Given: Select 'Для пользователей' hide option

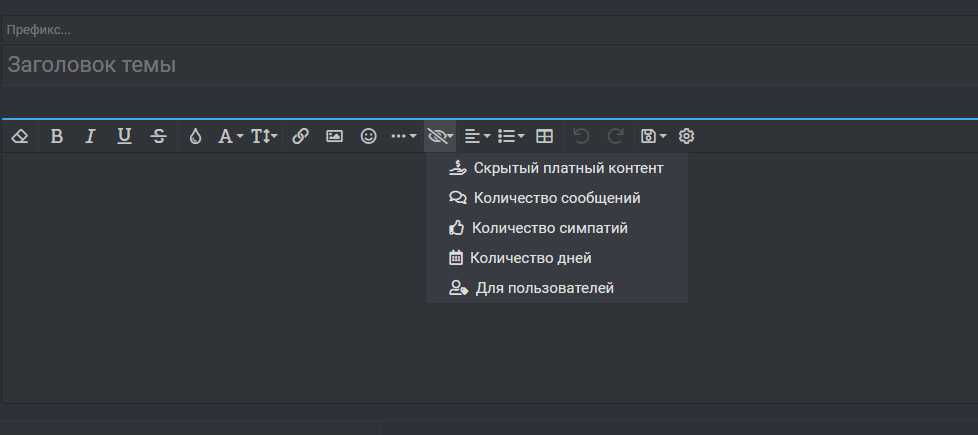Looking at the screenshot, I should coord(544,288).
